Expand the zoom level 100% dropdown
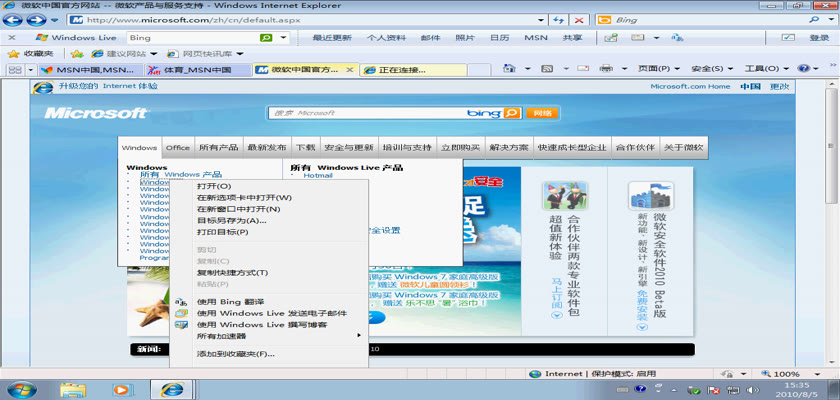The width and height of the screenshot is (840, 400). click(x=789, y=373)
